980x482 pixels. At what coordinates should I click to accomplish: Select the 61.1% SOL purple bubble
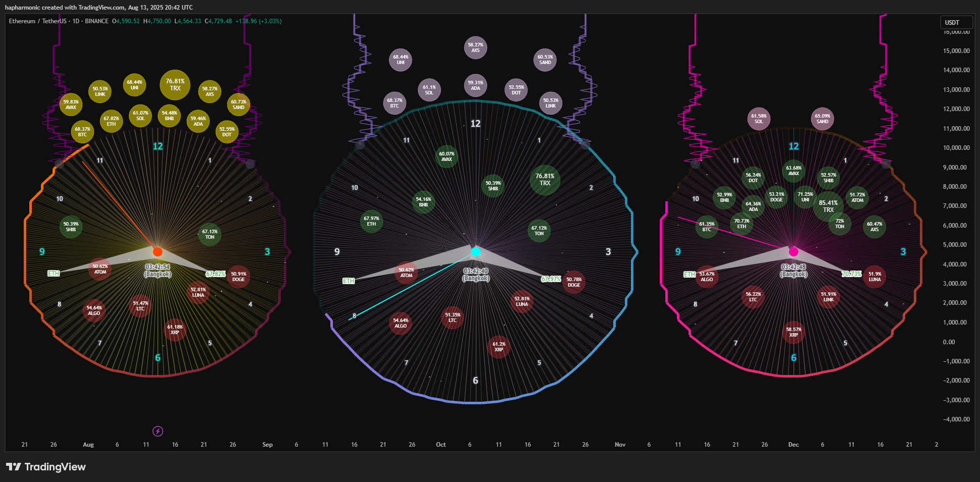click(429, 90)
